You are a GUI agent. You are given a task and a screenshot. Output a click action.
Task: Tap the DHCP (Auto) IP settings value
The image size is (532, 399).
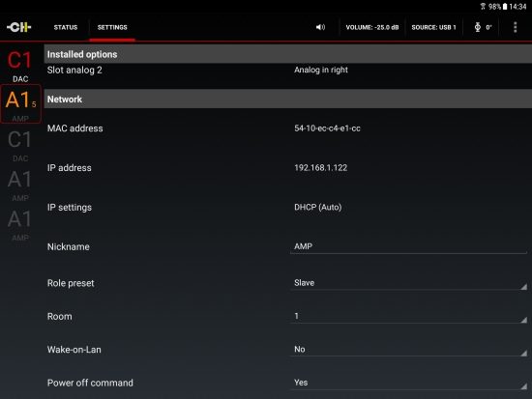click(317, 207)
